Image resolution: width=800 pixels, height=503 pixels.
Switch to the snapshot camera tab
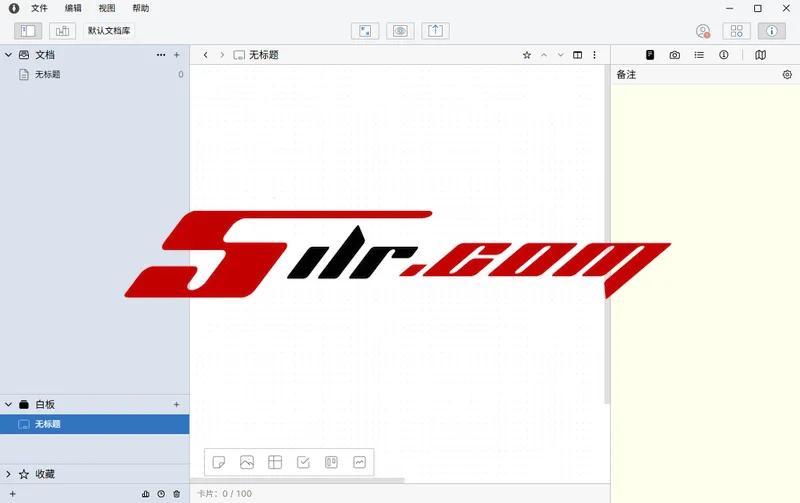click(x=674, y=55)
